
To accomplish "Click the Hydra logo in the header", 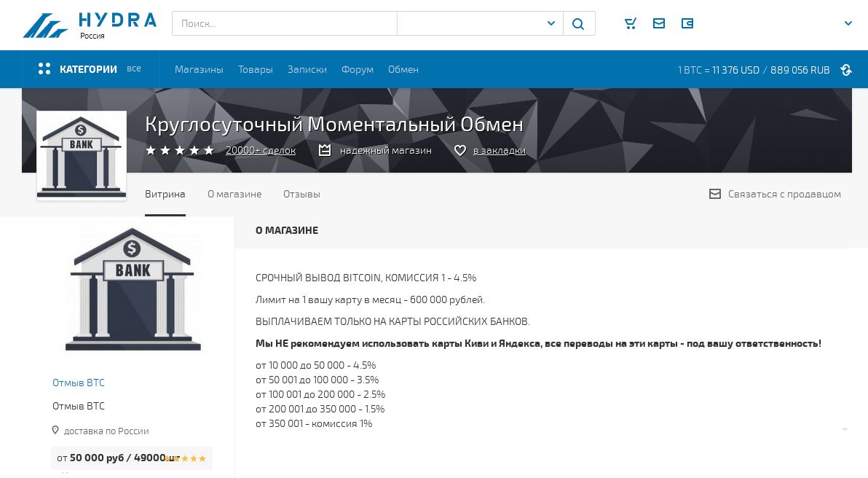I will pos(90,25).
